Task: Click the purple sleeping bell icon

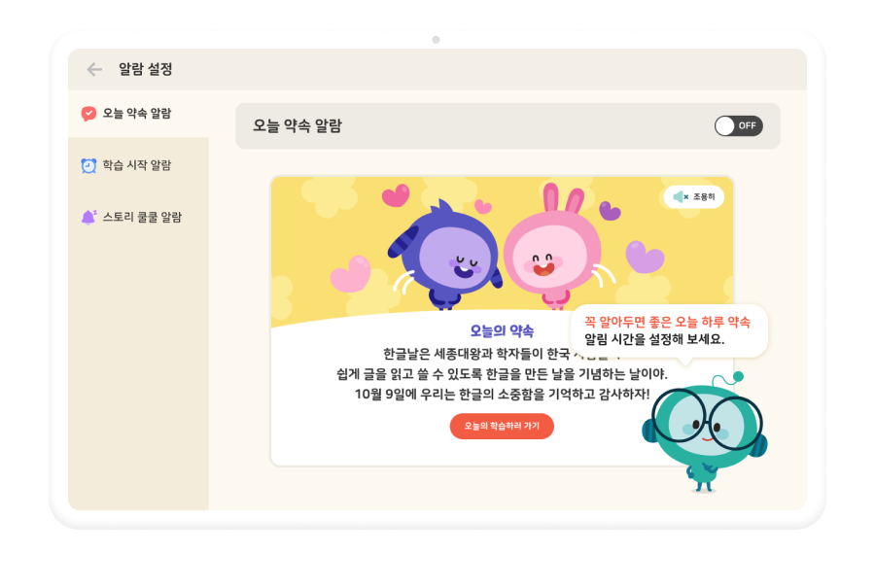Action: (88, 217)
